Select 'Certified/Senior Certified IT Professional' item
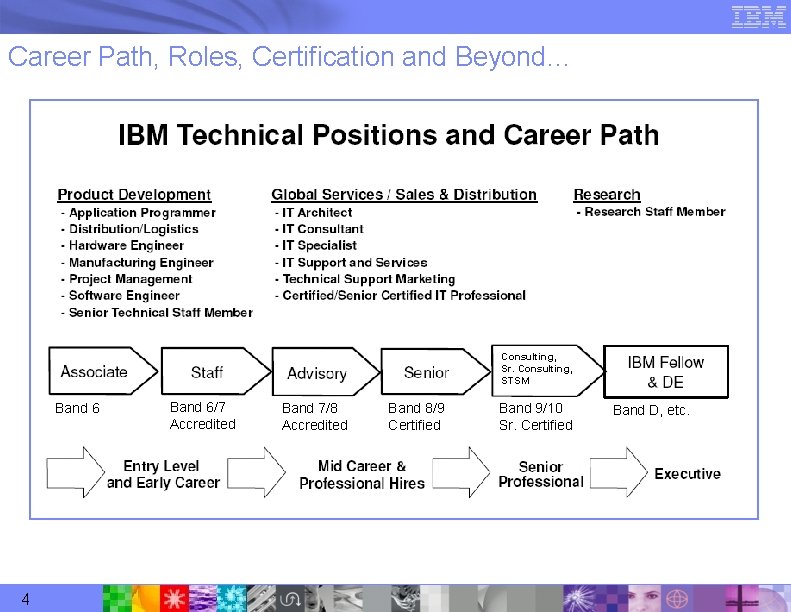The height and width of the screenshot is (612, 791). click(404, 296)
